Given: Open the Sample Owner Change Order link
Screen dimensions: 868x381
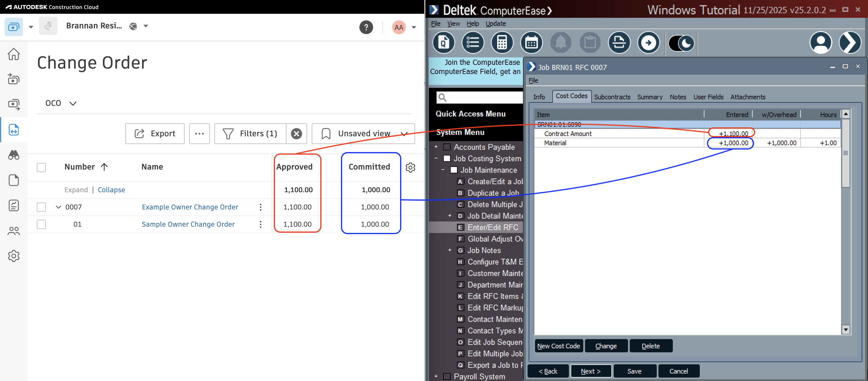Looking at the screenshot, I should coord(188,224).
